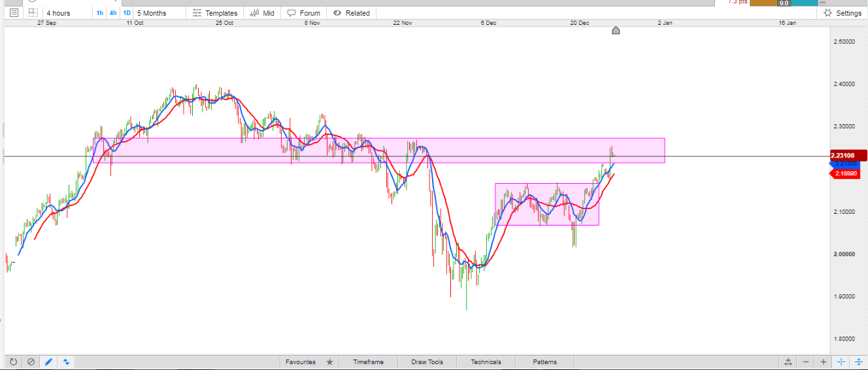
Task: Click the detach chart layout icon
Action: pyautogui.click(x=32, y=13)
